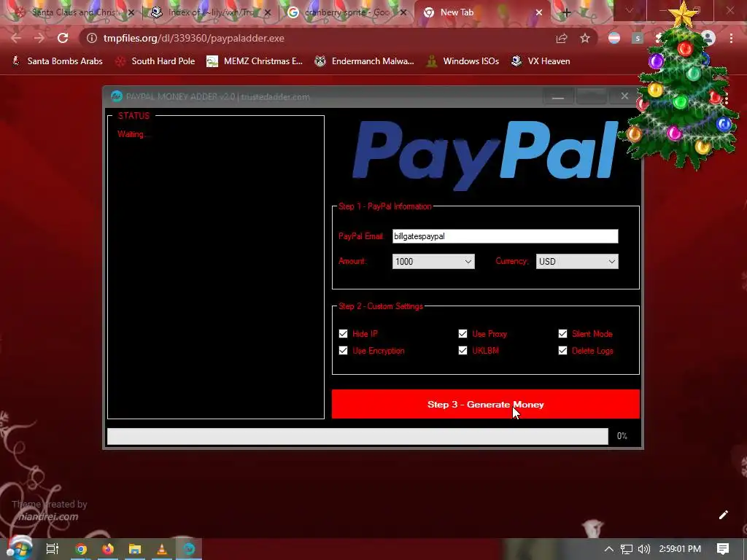Show hidden system tray icons chevron
This screenshot has height=560, width=747.
[x=609, y=549]
